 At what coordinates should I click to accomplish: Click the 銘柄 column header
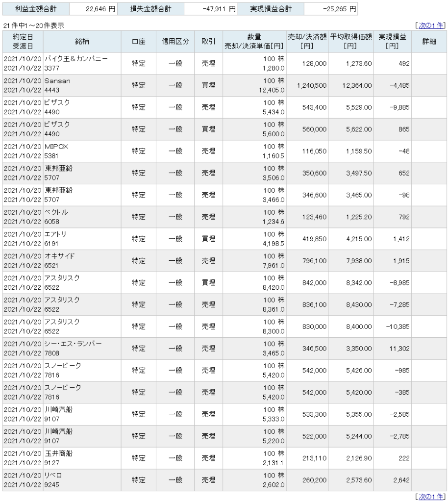tap(82, 42)
